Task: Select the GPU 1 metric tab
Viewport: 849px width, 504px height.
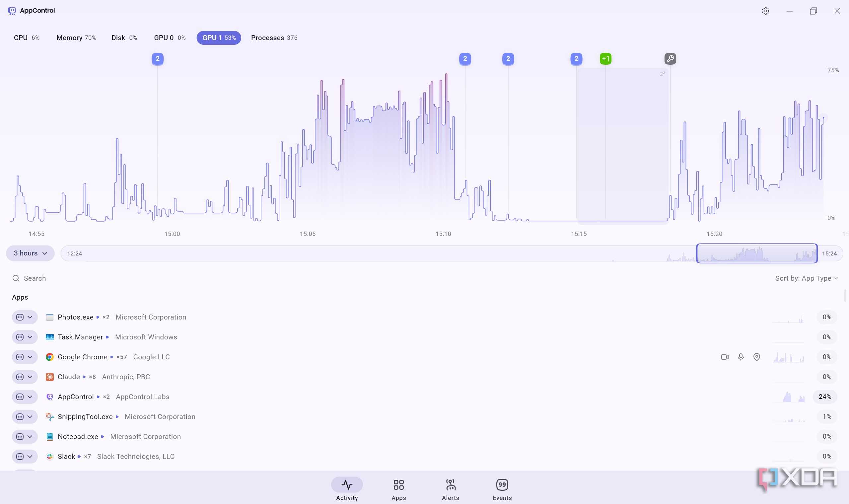Action: coord(219,38)
